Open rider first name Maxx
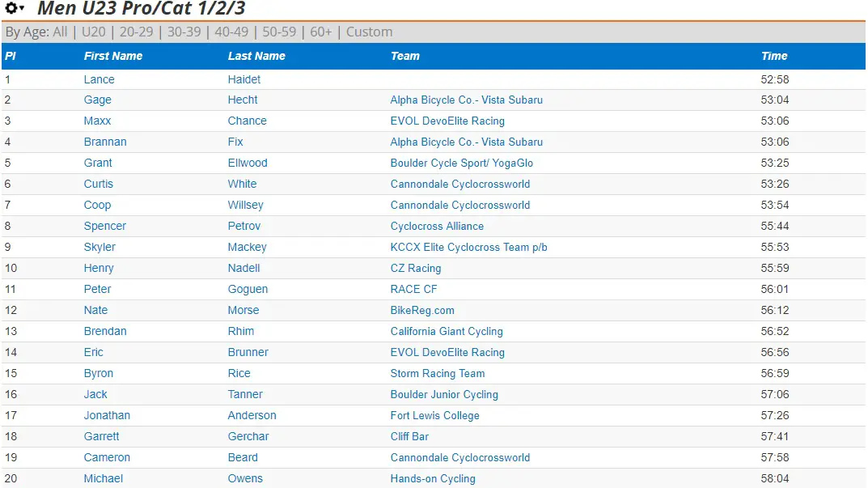The height and width of the screenshot is (488, 868). point(97,121)
